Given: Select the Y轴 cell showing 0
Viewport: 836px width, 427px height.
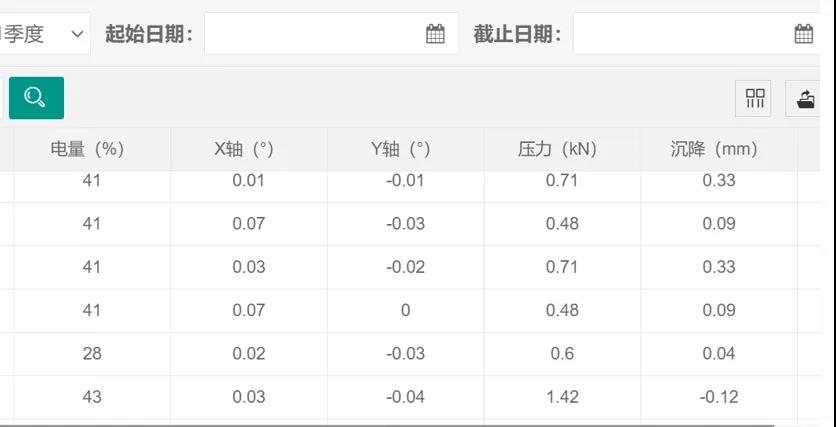Looking at the screenshot, I should coord(406,310).
